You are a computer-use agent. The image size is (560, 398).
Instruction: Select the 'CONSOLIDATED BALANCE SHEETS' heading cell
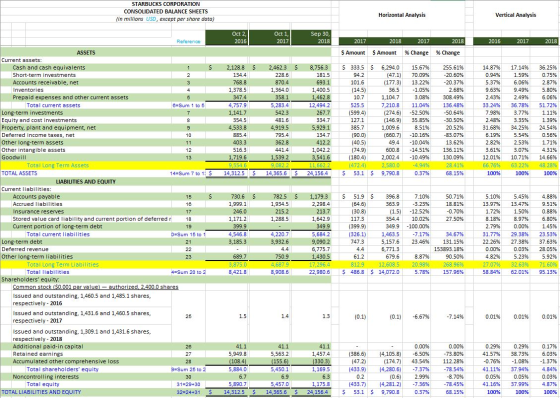(x=166, y=11)
